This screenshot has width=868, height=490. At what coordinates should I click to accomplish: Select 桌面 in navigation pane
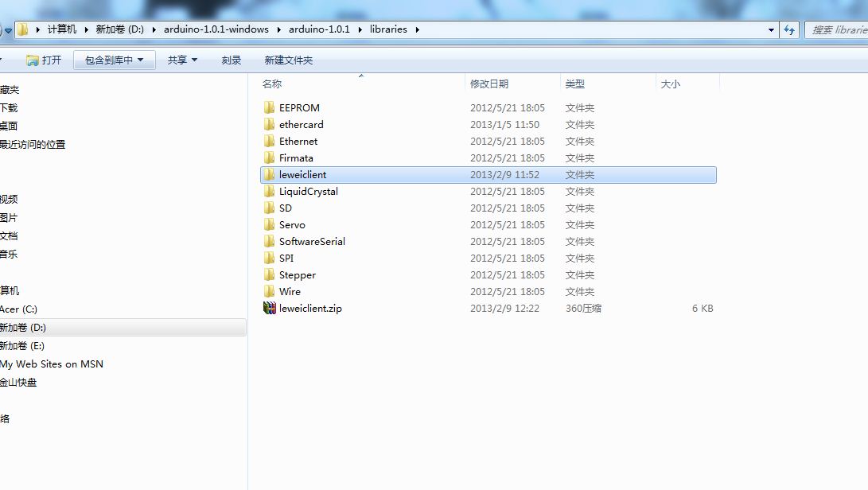point(9,126)
